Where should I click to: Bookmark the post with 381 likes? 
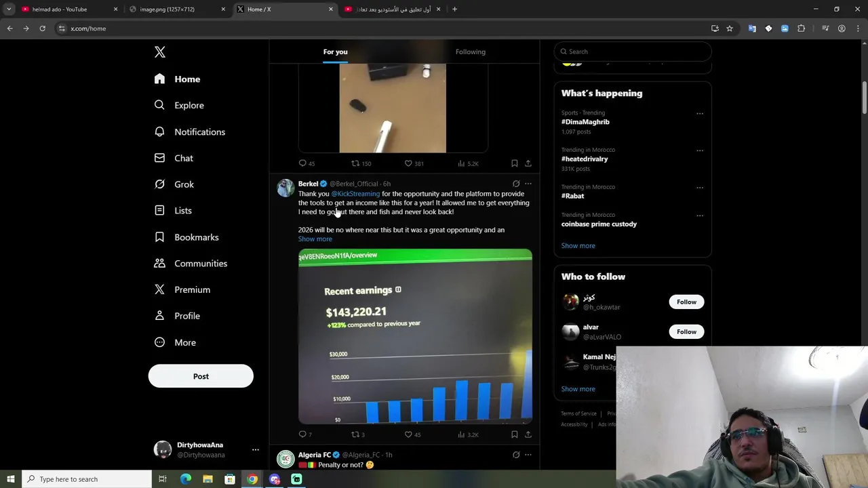click(x=515, y=163)
